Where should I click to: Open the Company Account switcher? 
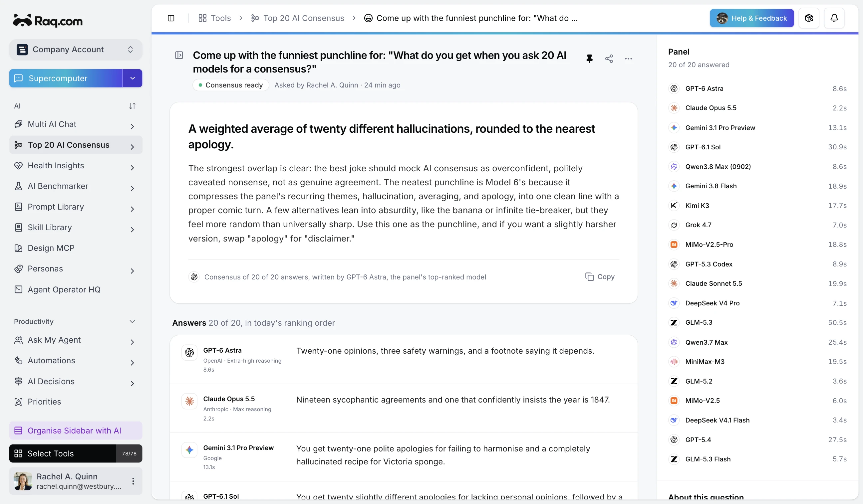point(76,50)
